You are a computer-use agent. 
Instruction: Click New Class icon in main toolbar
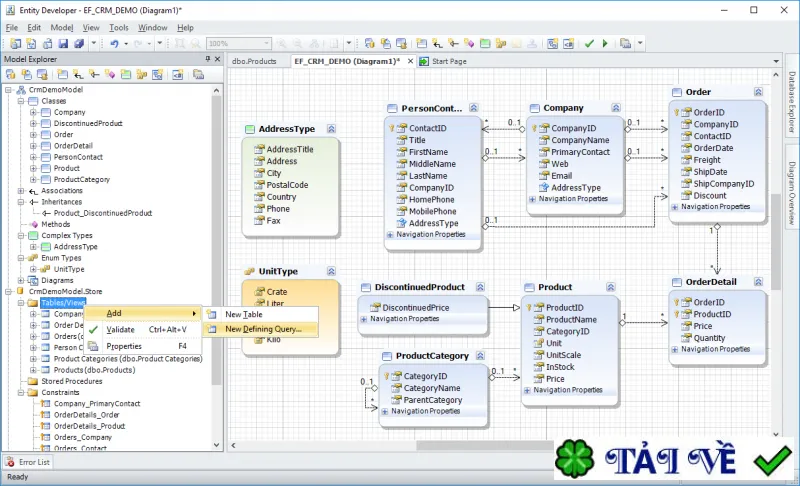pos(421,44)
